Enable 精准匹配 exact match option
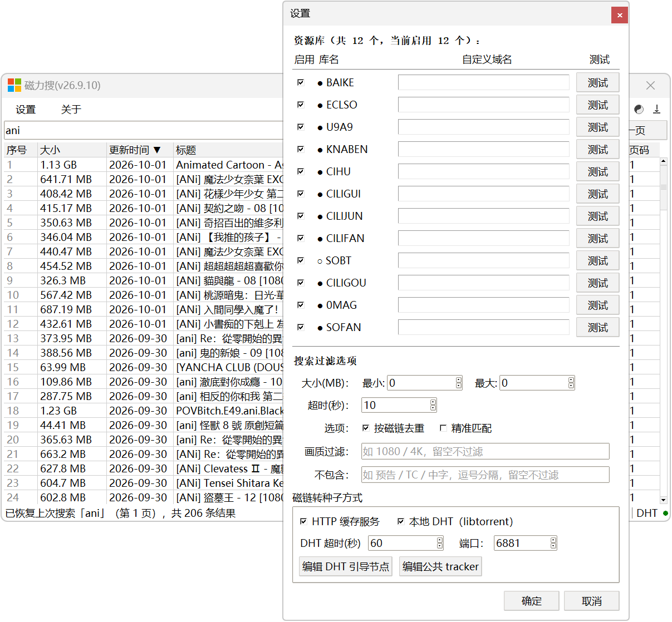Viewport: 672px width, 622px height. pyautogui.click(x=443, y=428)
